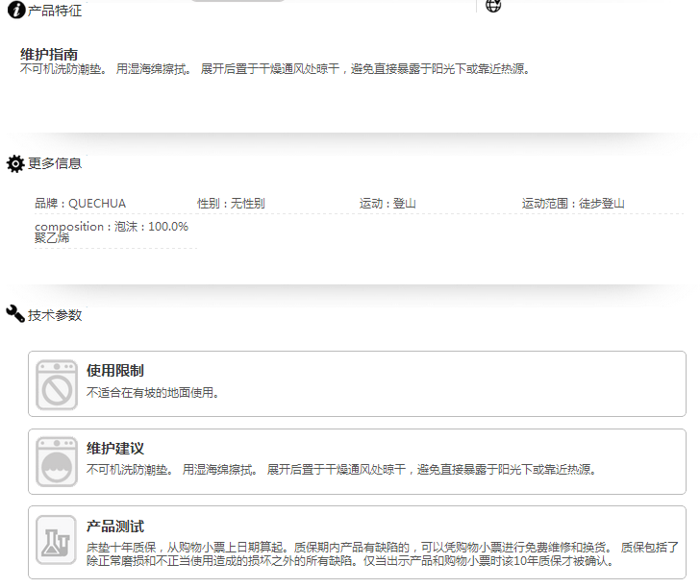Click the lab flask icon for 产品测试

[57, 539]
